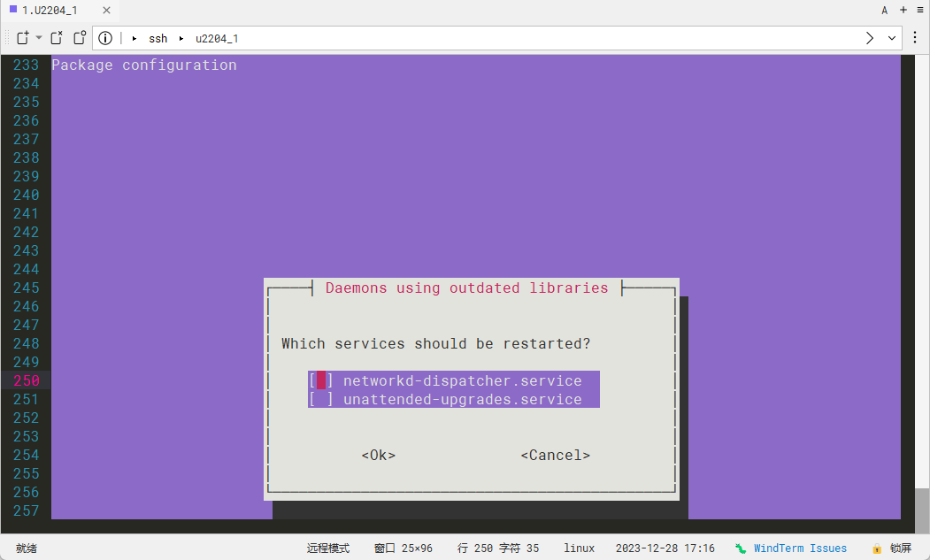Click the duplicate session toolbar icon
Screen dimensions: 930x560
[x=80, y=38]
